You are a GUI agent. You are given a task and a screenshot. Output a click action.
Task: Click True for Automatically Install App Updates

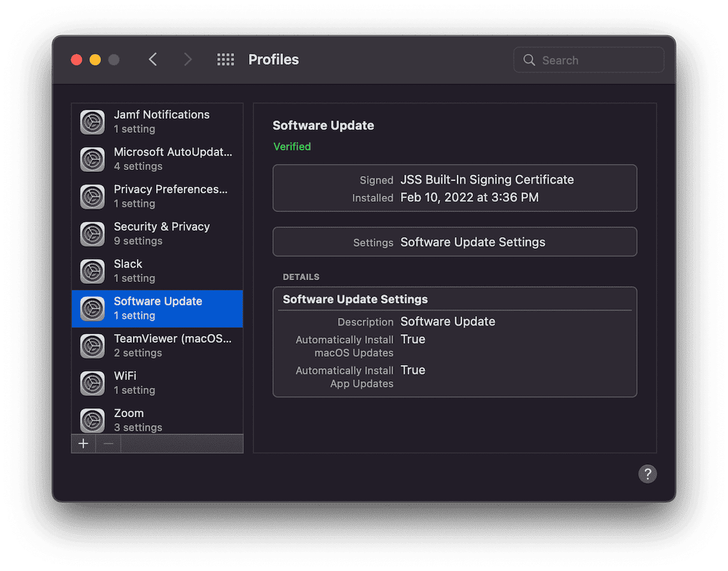point(413,370)
